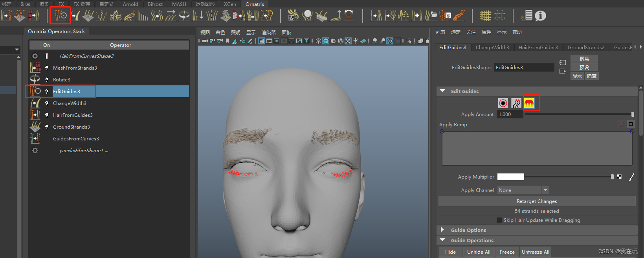Screen dimensions: 644x258
Task: Click the Retarget Changes button
Action: 537,201
